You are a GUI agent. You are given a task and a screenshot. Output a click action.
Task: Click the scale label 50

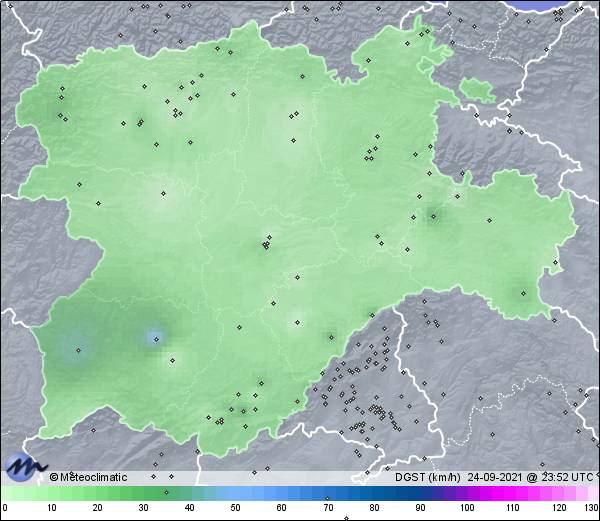235,508
